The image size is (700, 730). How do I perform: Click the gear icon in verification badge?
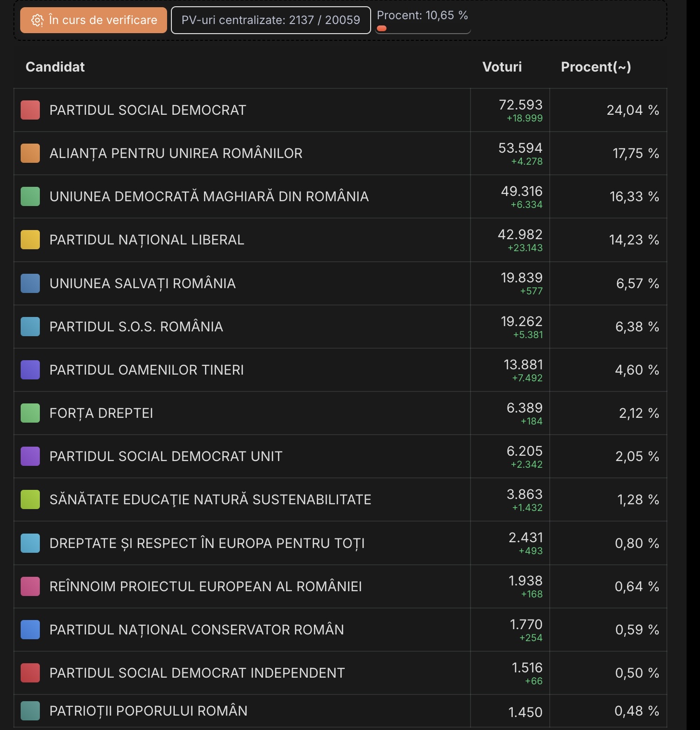pyautogui.click(x=37, y=20)
